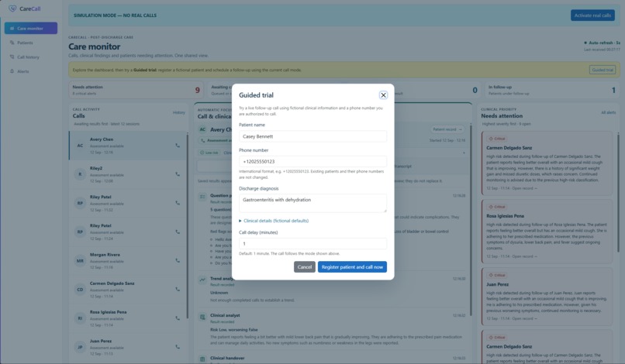625x364 pixels.
Task: Open Rosa Iglesias Pena critical alert card
Action: 547,232
